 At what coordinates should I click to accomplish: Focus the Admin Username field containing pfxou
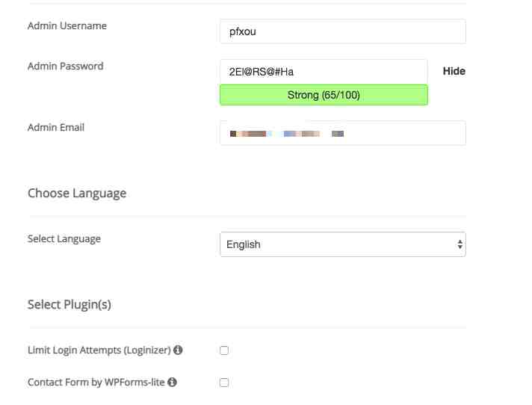343,31
